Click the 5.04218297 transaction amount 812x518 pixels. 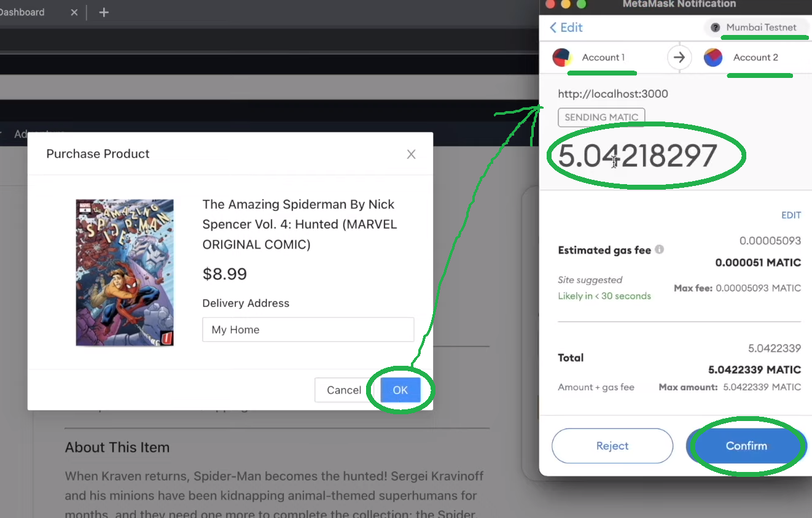pos(638,156)
